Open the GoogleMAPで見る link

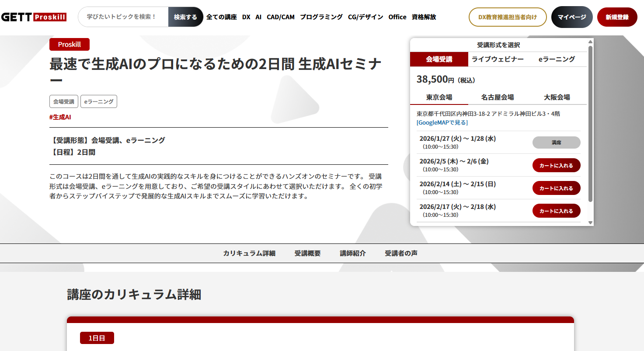pos(442,122)
